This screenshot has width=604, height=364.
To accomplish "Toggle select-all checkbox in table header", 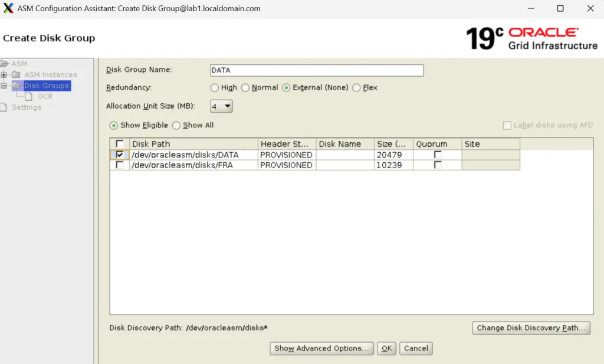I will [119, 144].
